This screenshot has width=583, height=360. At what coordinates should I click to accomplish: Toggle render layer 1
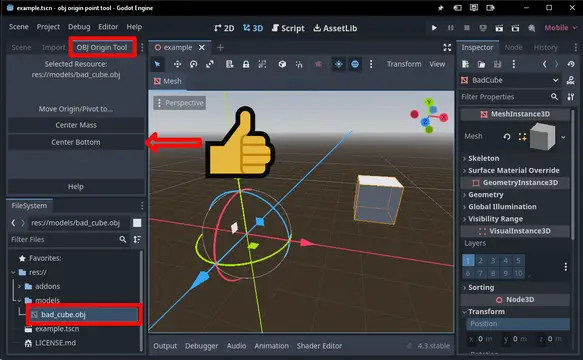(x=468, y=260)
